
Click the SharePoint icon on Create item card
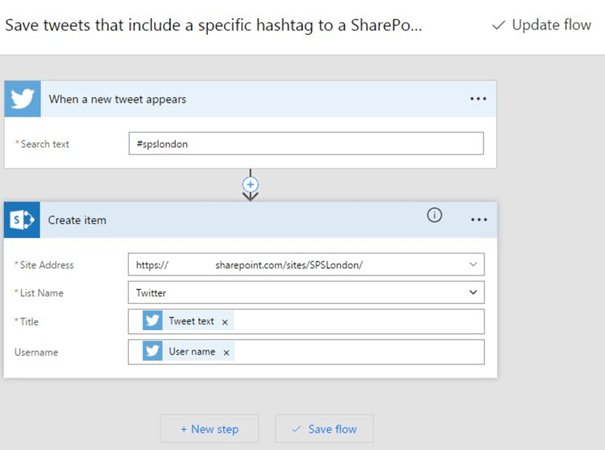click(22, 219)
